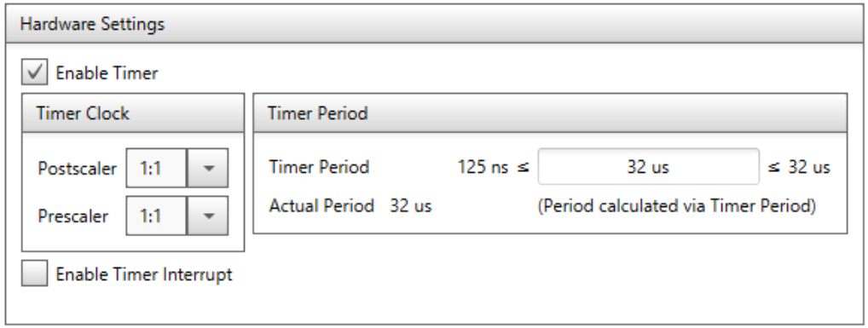Open the Postscaler dropdown arrow
This screenshot has height=328, width=868.
point(208,168)
